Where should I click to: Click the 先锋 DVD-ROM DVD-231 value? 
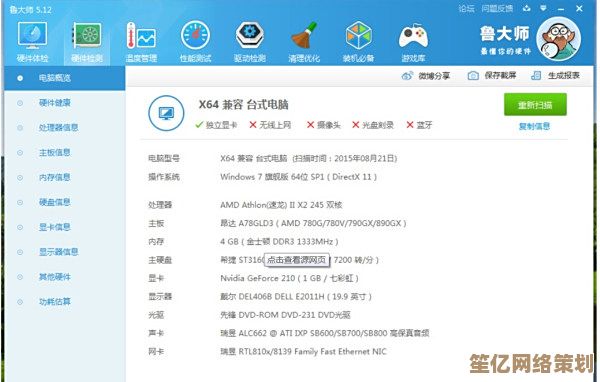[285, 315]
